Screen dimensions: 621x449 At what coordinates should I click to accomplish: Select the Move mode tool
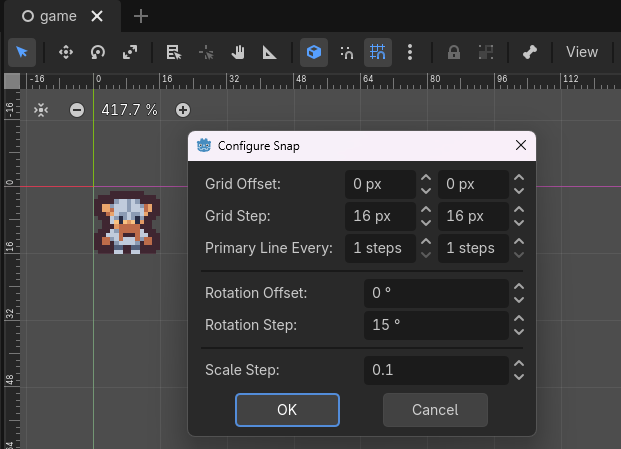click(x=66, y=52)
